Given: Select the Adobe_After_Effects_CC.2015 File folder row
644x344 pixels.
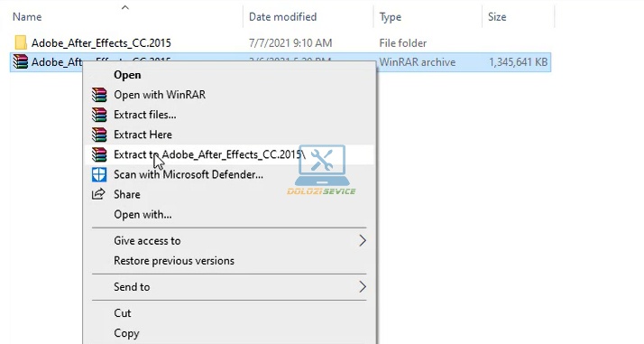Looking at the screenshot, I should point(281,42).
